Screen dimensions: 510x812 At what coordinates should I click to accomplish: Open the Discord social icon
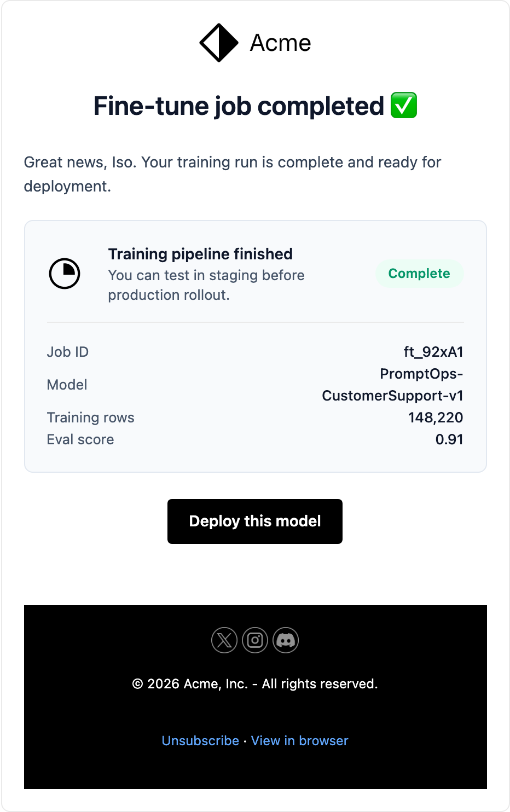coord(286,640)
